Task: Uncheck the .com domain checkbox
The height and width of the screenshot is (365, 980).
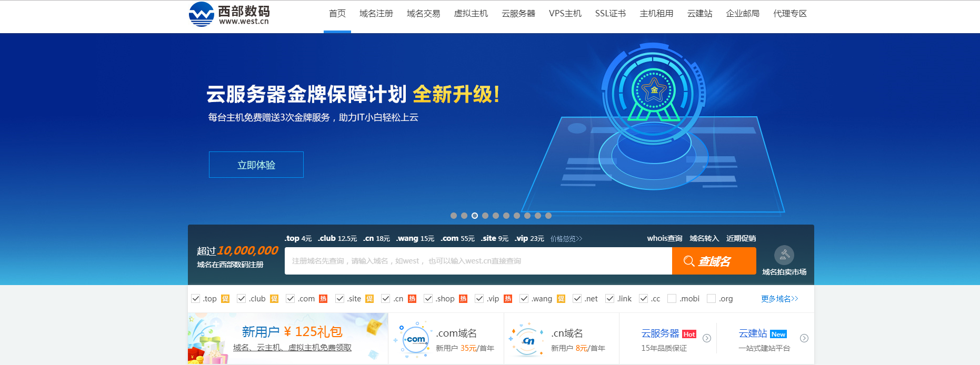Action: pyautogui.click(x=291, y=299)
